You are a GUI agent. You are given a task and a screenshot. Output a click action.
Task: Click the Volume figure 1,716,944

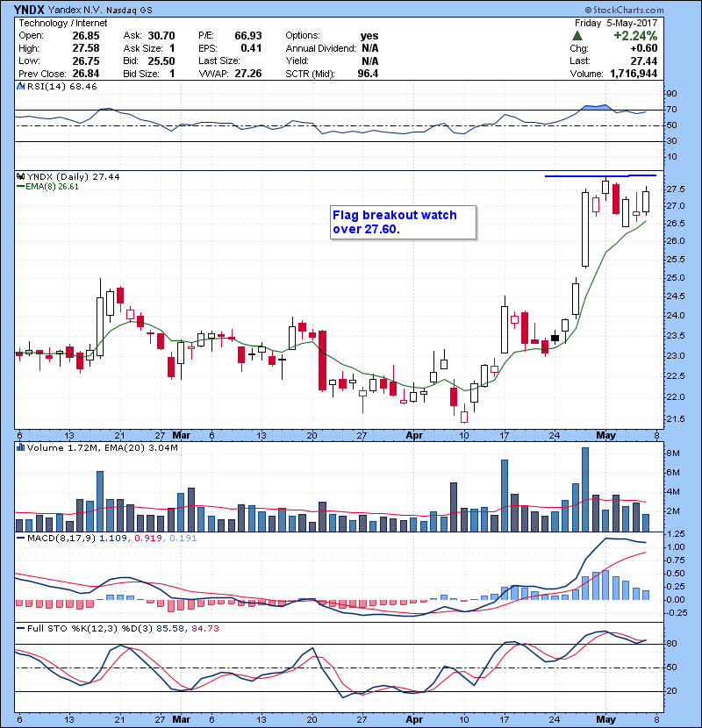(x=634, y=74)
